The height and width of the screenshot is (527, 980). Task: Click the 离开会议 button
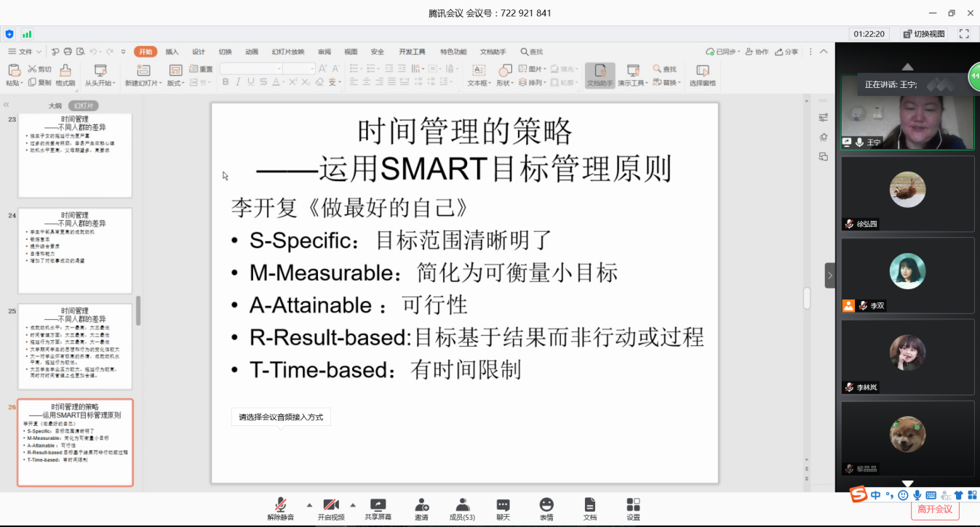tap(935, 510)
